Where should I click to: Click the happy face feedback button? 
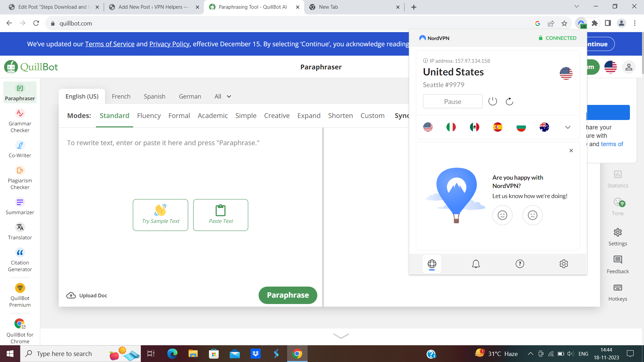[x=502, y=215]
